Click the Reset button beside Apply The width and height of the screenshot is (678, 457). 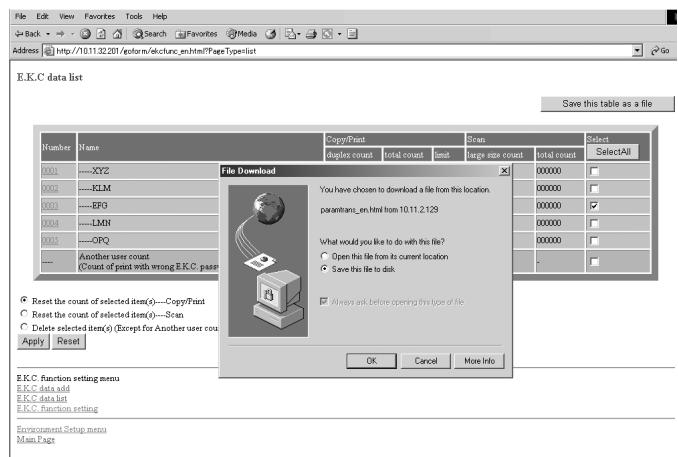pos(68,341)
